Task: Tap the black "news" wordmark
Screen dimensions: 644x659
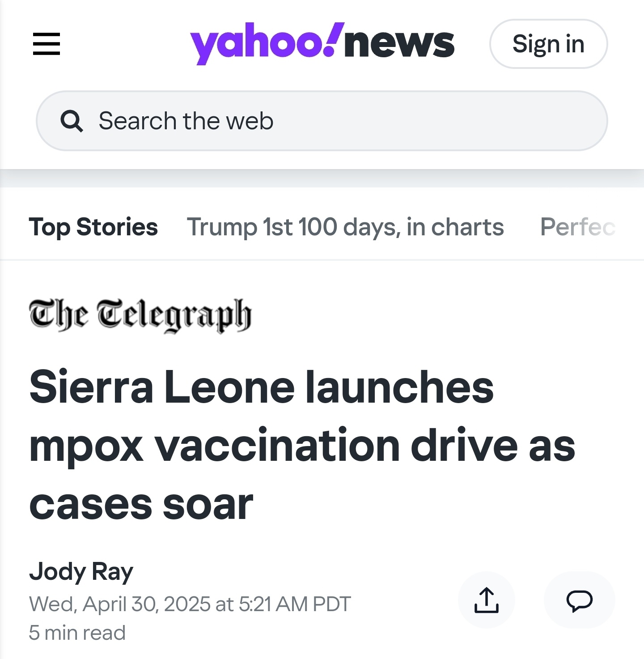Action: pos(399,44)
